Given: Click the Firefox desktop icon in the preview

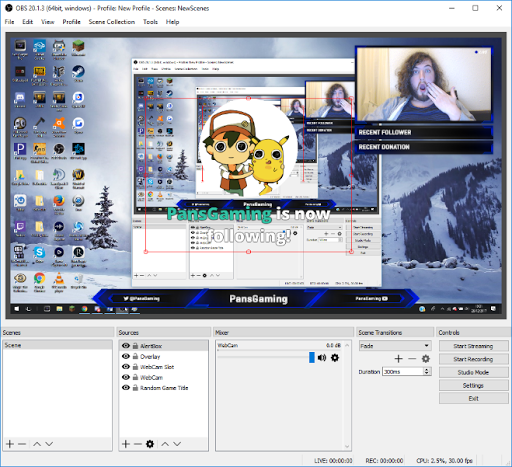Looking at the screenshot, I should pyautogui.click(x=59, y=201).
